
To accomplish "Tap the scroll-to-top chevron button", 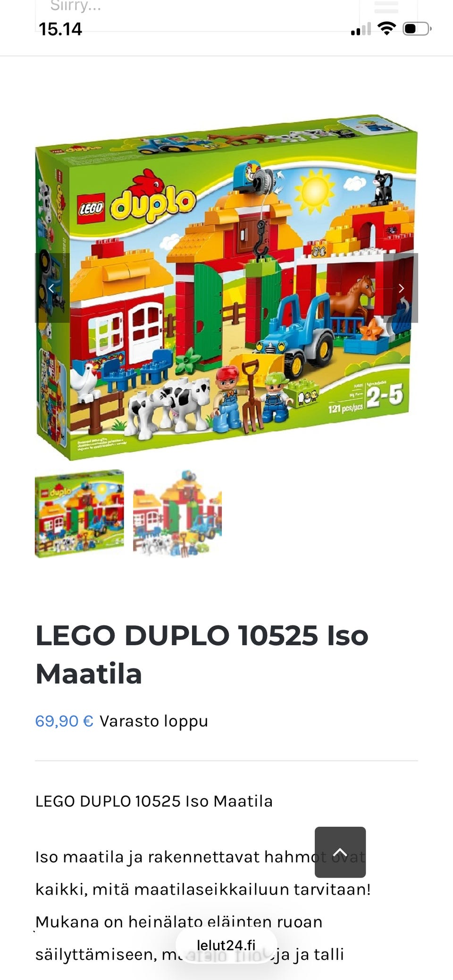I will [340, 852].
